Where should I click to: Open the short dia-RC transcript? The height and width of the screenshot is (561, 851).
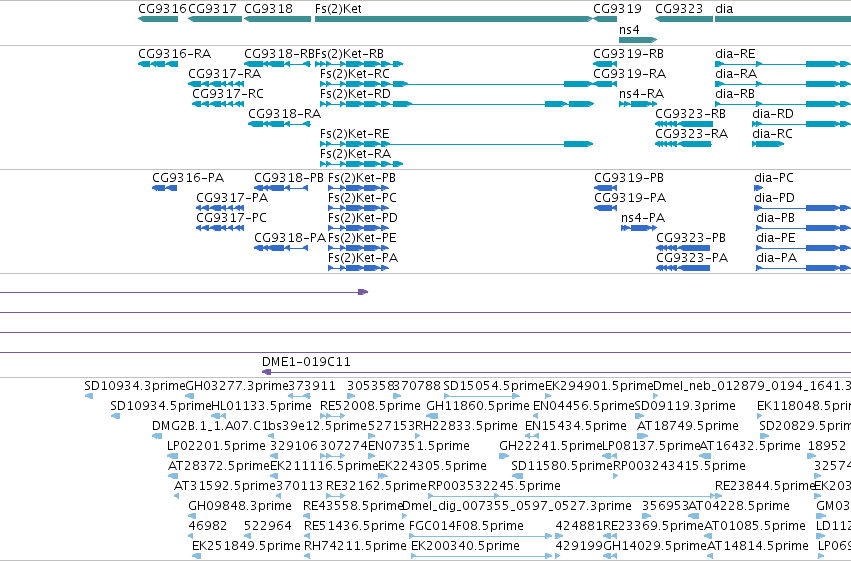768,144
